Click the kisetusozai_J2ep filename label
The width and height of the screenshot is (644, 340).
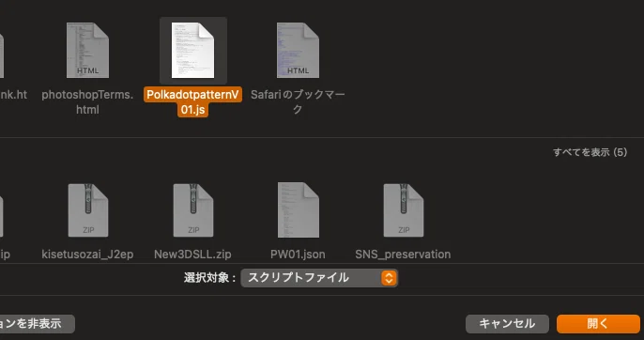[87, 255]
